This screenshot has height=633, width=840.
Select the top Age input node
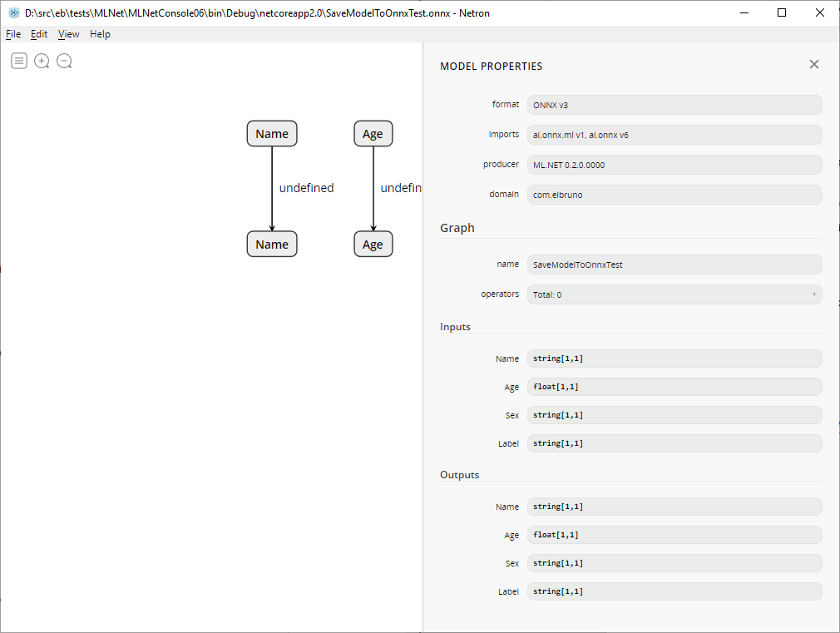[373, 134]
